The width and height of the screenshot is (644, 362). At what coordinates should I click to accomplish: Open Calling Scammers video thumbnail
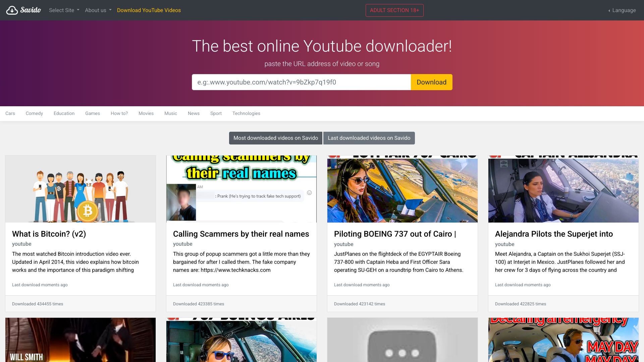click(241, 189)
